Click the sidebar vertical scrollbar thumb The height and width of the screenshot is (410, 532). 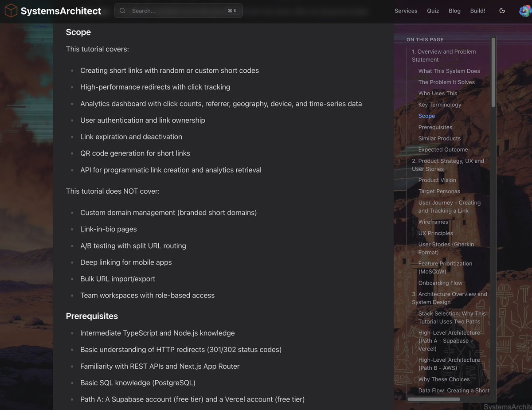coord(493,73)
